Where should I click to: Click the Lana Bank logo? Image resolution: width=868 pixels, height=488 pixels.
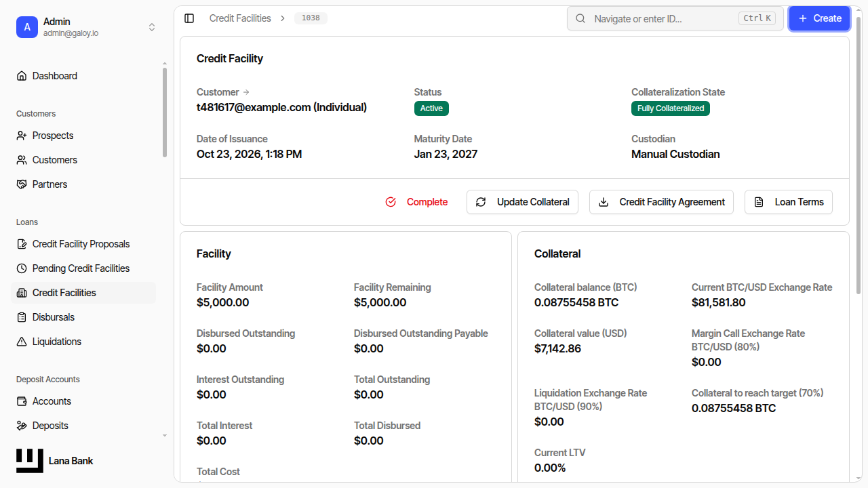point(55,461)
